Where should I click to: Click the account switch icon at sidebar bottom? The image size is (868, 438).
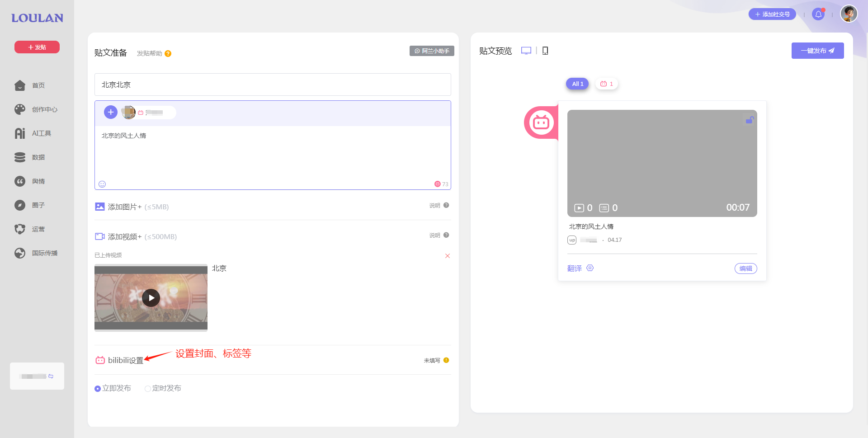coord(51,376)
